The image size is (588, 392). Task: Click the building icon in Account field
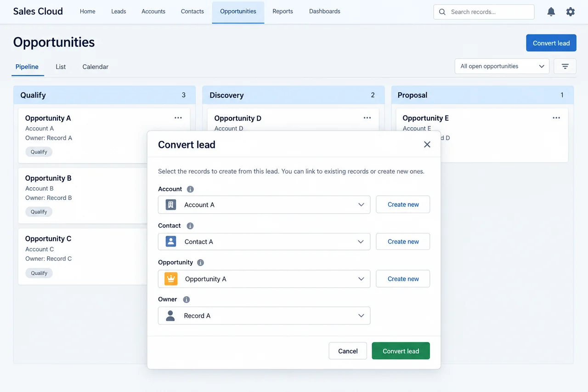(x=171, y=205)
